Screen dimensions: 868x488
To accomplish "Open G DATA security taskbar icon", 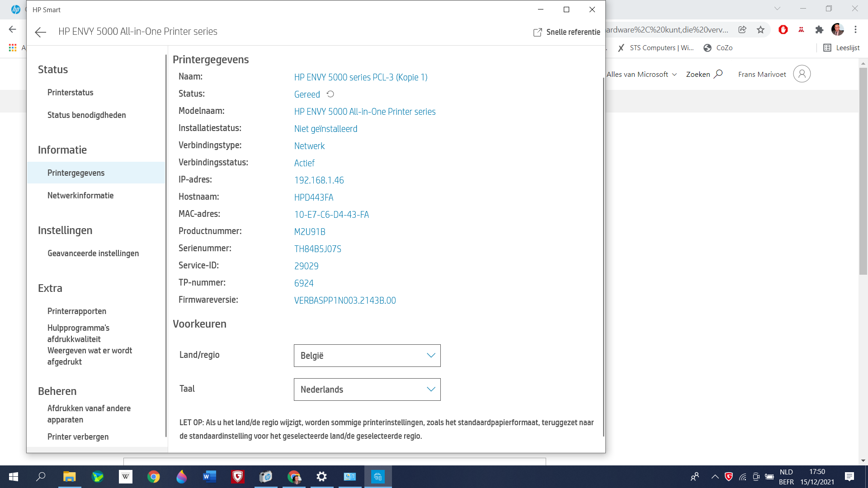I will coord(237,477).
